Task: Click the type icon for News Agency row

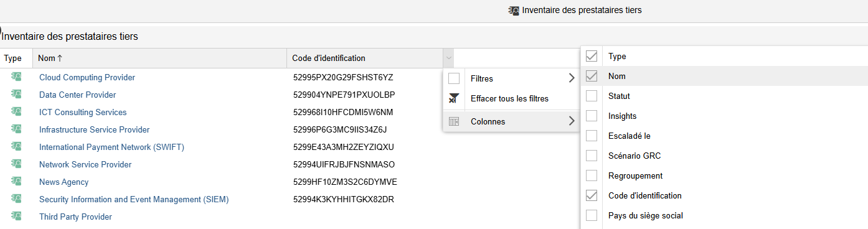Action: point(16,182)
